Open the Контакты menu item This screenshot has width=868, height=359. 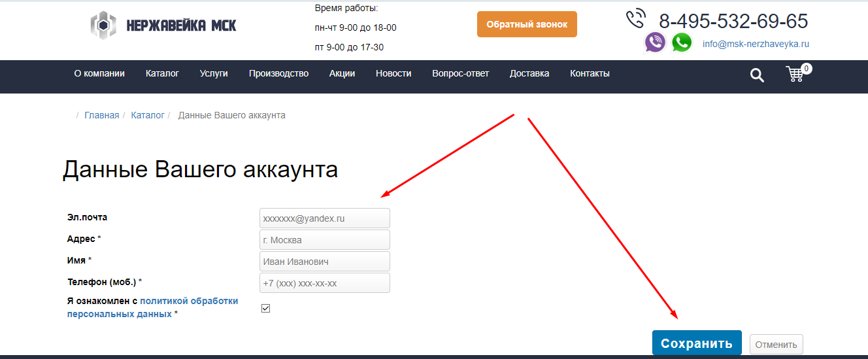point(590,73)
